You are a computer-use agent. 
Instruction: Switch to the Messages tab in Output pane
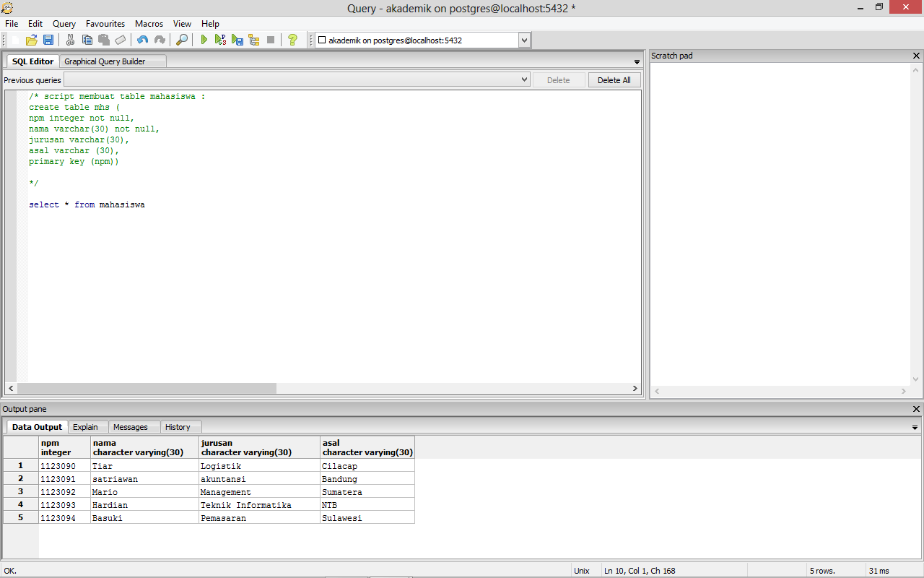(133, 427)
